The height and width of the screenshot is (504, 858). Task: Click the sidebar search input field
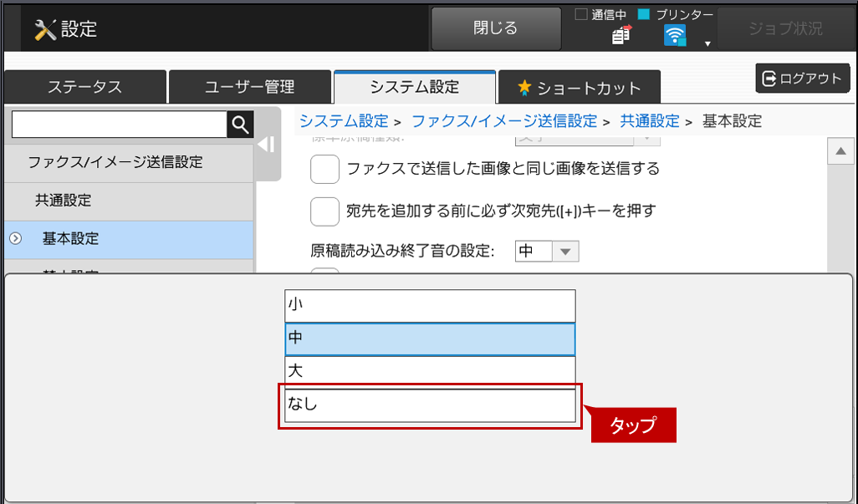[120, 125]
